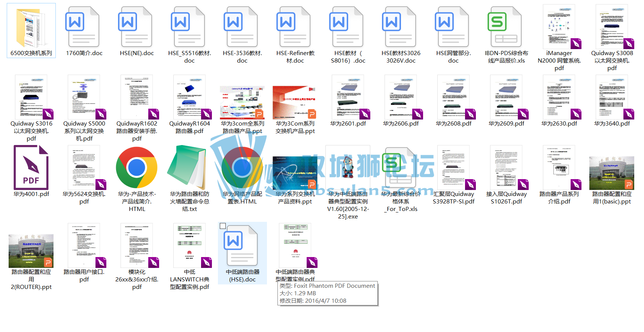Select 华为-产品技术-产品线简介.HTML Chrome icon
644x332 pixels.
pyautogui.click(x=137, y=167)
